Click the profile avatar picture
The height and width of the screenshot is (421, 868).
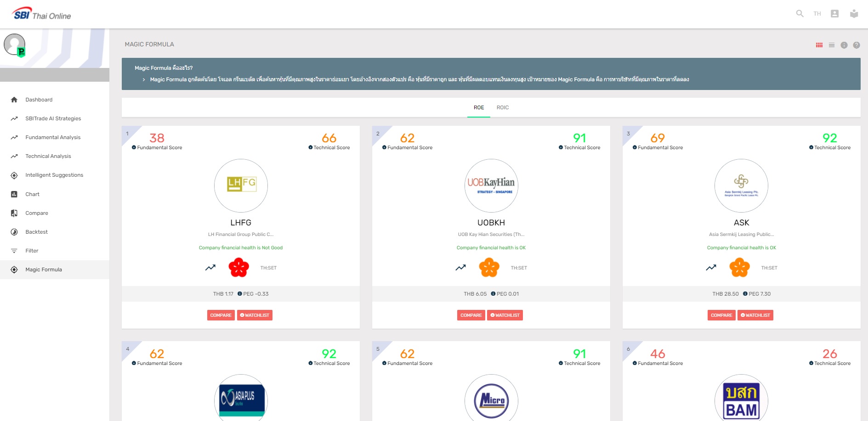click(14, 45)
